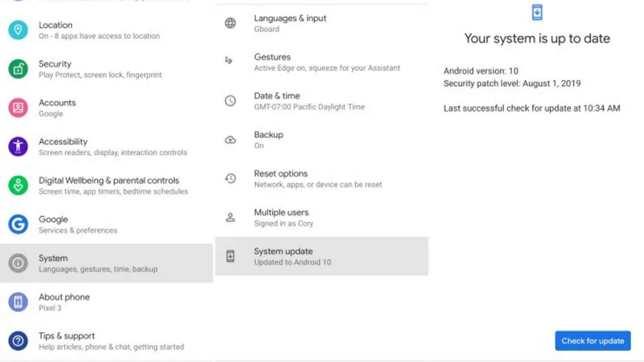Click 'Network, apps, or device can be reset'
Screen dimensions: 644x362
coord(318,185)
